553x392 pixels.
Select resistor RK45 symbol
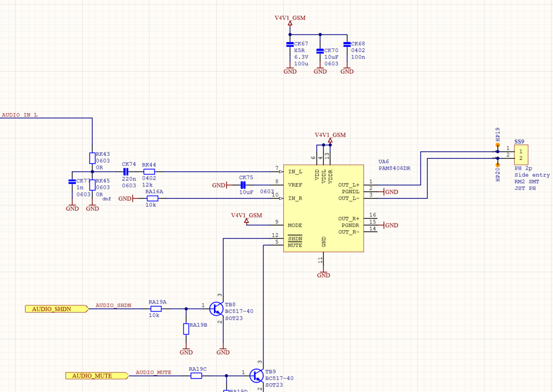92,185
